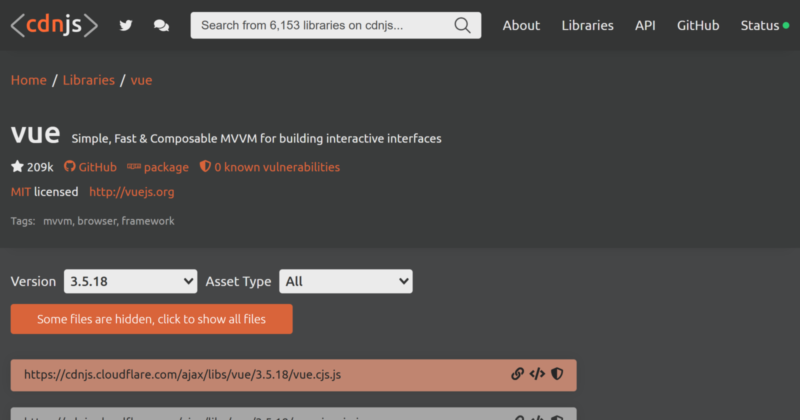
Task: Open the API navigation link
Action: (x=645, y=26)
